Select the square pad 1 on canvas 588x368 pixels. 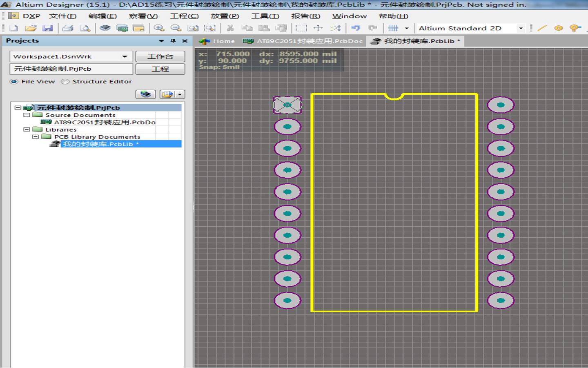tap(287, 105)
